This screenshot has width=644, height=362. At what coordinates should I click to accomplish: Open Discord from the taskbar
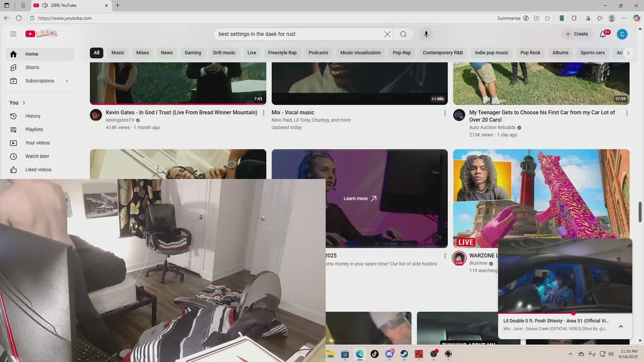click(389, 354)
